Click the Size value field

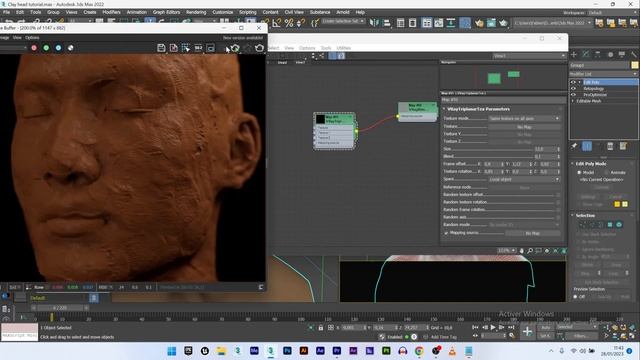(x=544, y=149)
